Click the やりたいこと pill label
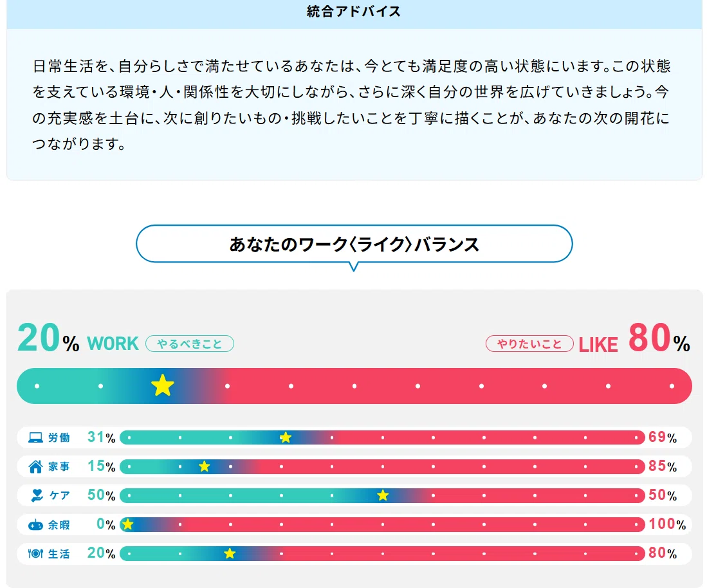Image resolution: width=707 pixels, height=588 pixels. click(529, 344)
